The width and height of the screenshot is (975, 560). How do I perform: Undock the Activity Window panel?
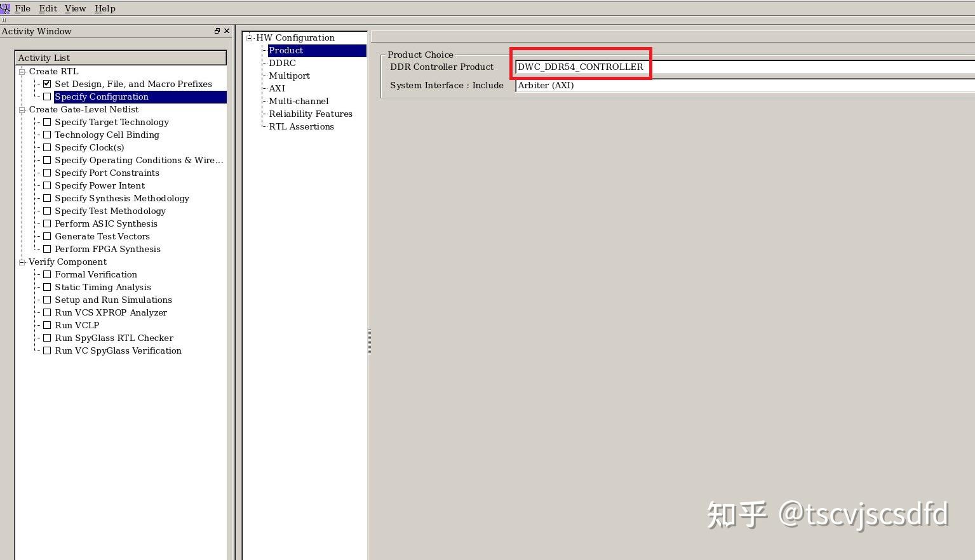217,30
